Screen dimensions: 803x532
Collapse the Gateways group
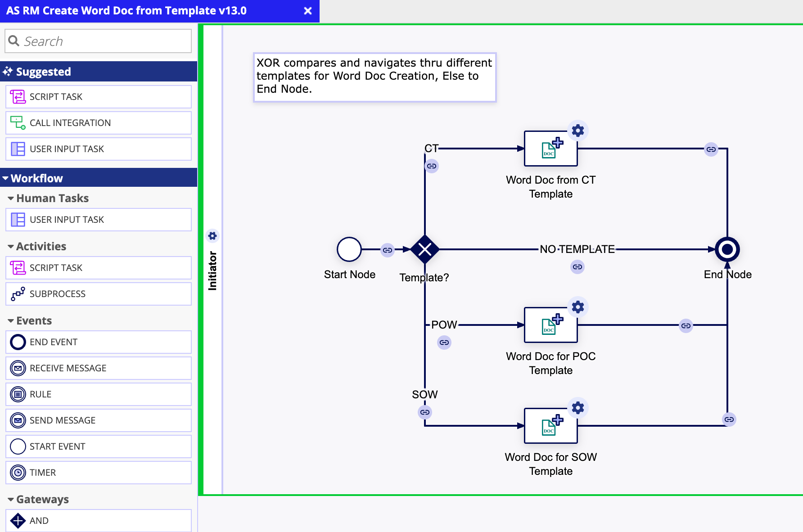point(38,499)
